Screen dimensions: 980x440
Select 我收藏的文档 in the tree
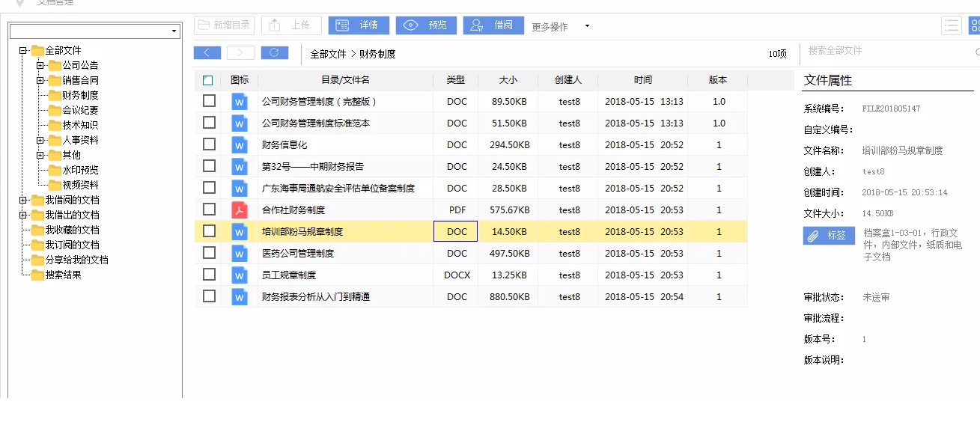point(72,230)
